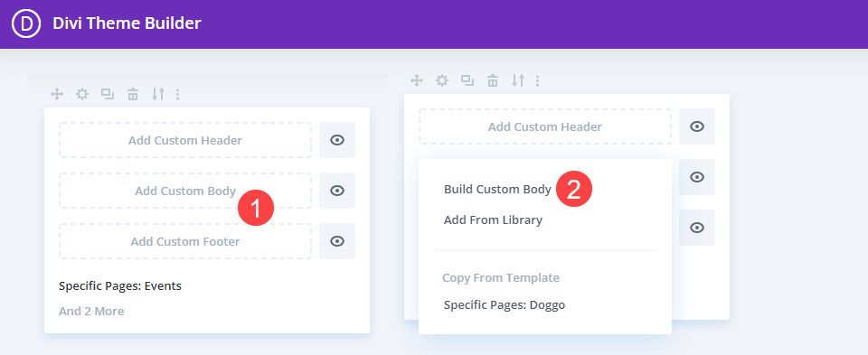The width and height of the screenshot is (868, 355).
Task: Open more options dots on the right template
Action: point(537,80)
